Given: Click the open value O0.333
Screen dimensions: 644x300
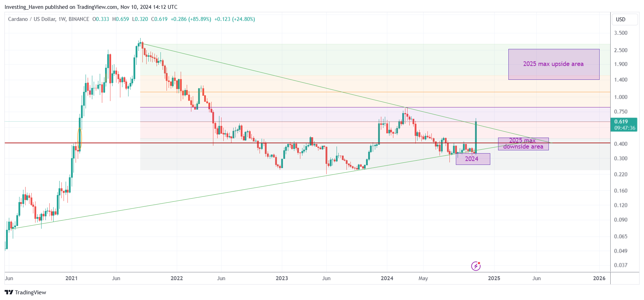Looking at the screenshot, I should tap(101, 19).
